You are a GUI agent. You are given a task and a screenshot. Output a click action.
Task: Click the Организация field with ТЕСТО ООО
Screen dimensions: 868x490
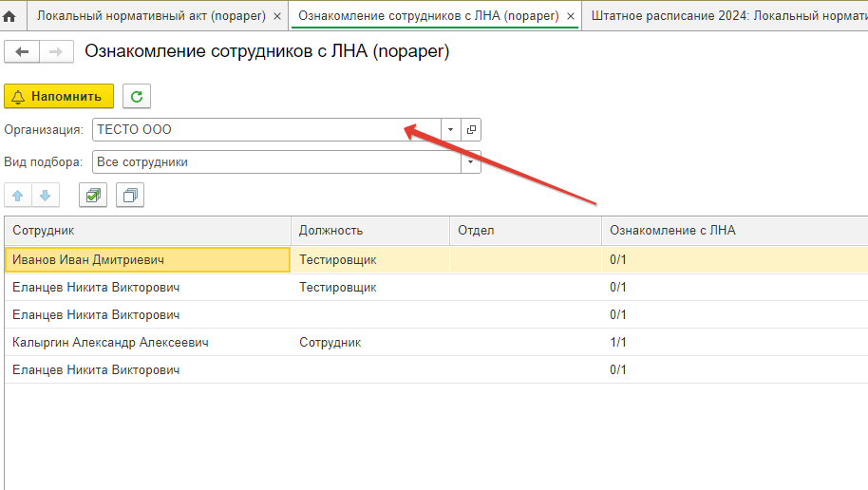click(x=267, y=129)
